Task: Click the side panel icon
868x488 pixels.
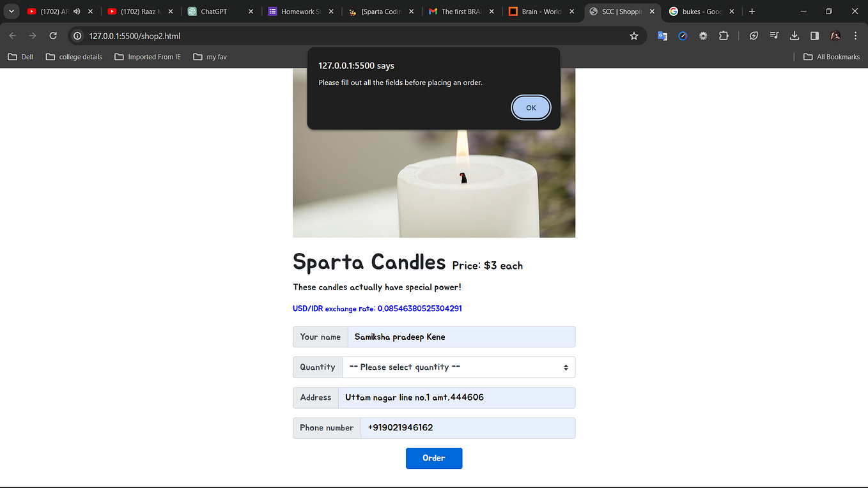Action: click(814, 36)
